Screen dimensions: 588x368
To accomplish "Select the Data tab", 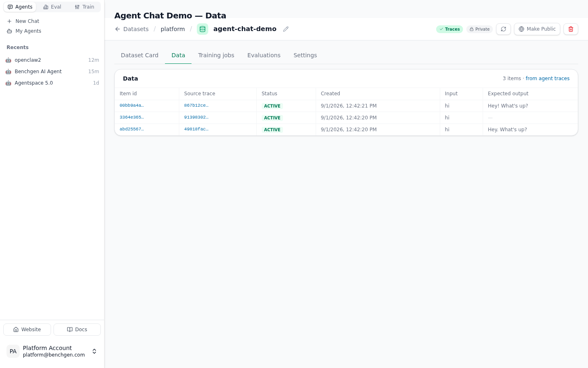I will click(x=178, y=55).
